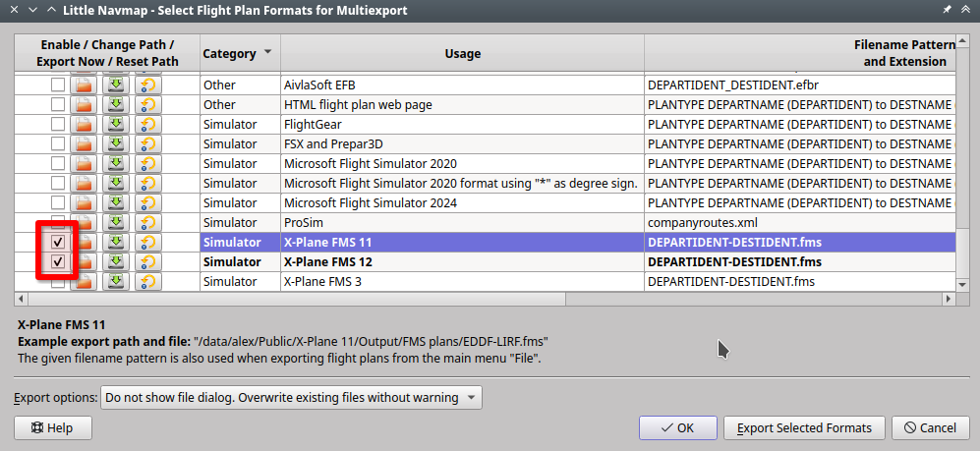Change path for MSFS 2020 "*" degree sign format

click(84, 183)
